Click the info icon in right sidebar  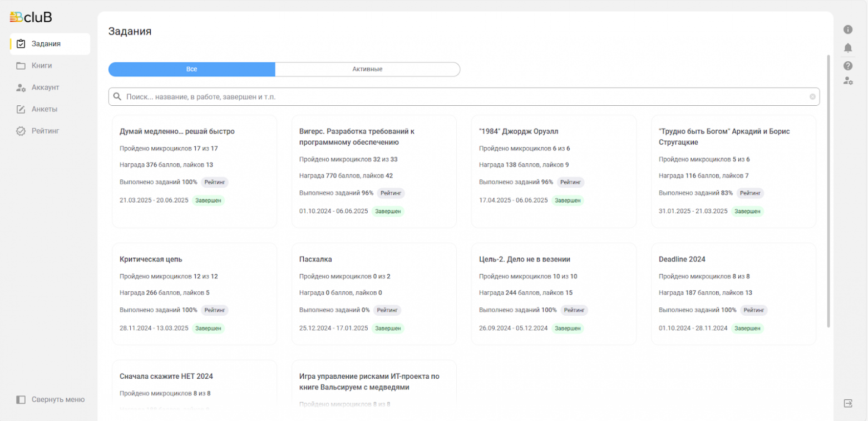click(848, 30)
